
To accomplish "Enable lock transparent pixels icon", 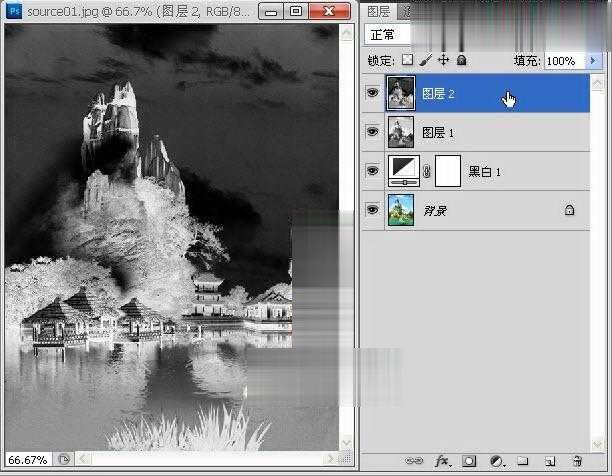I will pos(407,60).
